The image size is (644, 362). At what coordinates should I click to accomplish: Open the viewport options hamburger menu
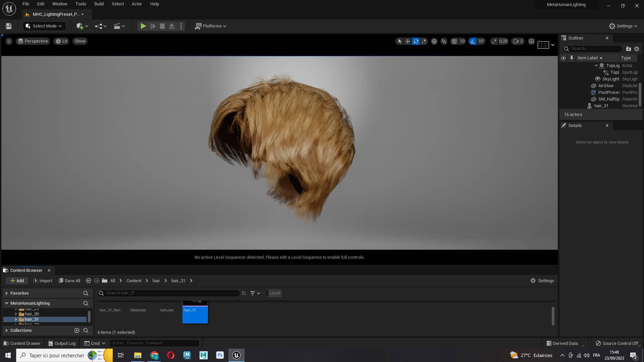coord(9,41)
